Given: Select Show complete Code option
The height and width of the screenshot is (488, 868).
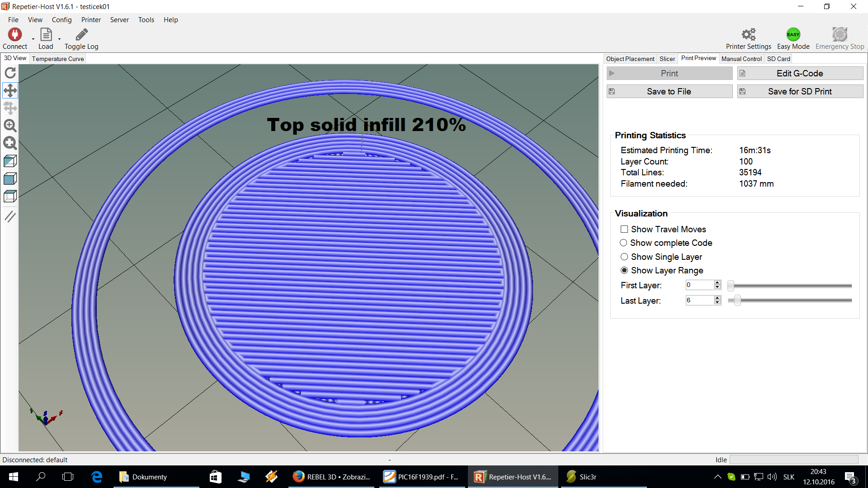Looking at the screenshot, I should tap(623, 243).
